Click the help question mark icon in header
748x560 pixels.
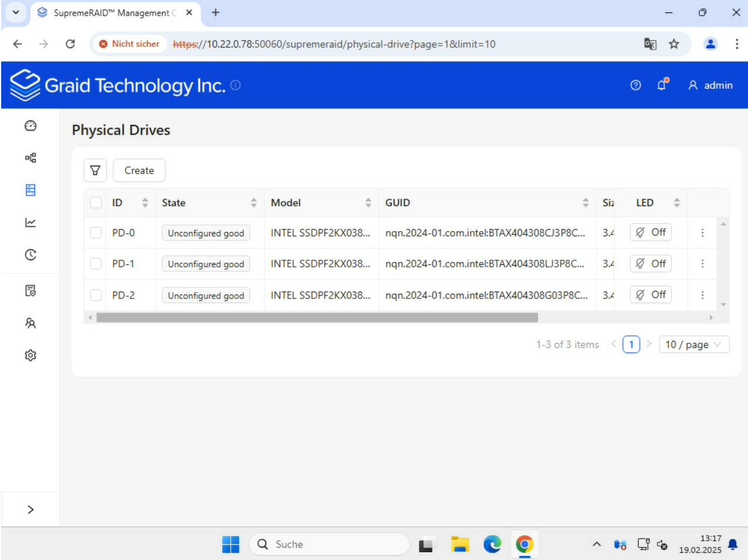point(635,85)
